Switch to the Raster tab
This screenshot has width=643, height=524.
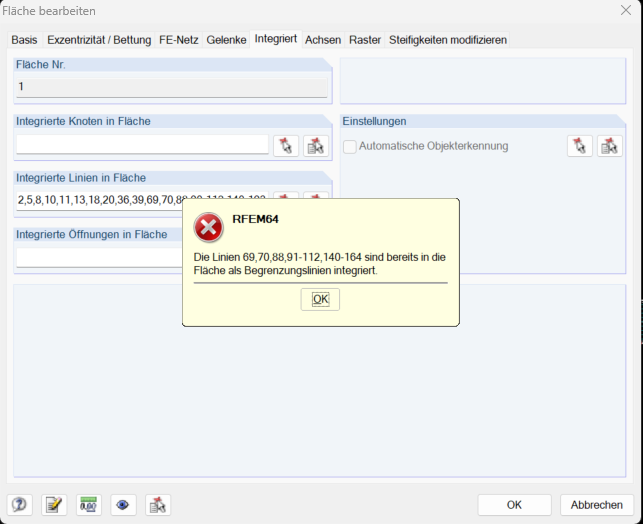click(x=365, y=40)
